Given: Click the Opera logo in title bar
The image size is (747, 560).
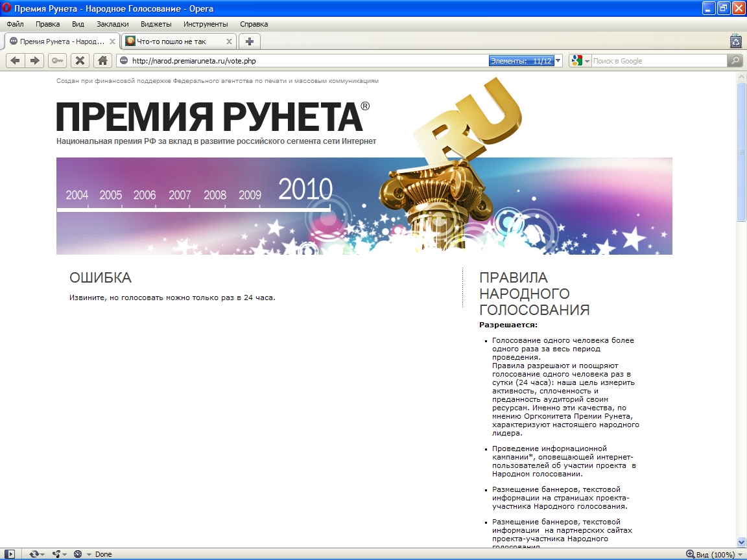Looking at the screenshot, I should click(6, 8).
